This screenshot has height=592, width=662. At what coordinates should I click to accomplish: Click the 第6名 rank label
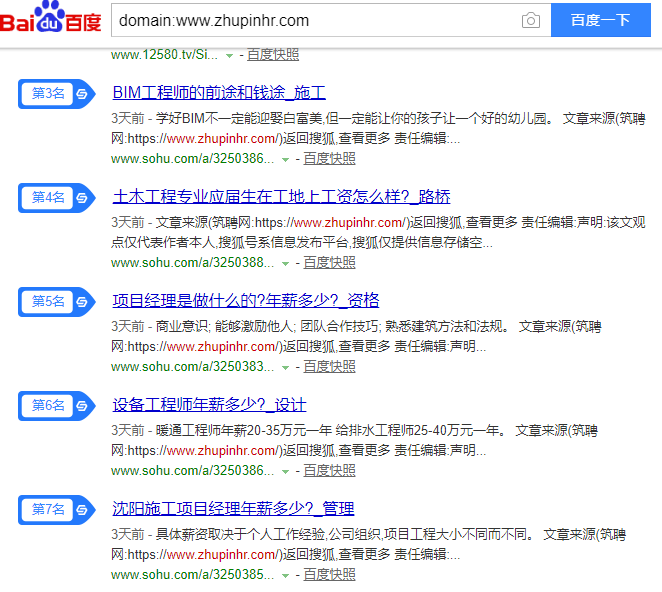pos(48,405)
